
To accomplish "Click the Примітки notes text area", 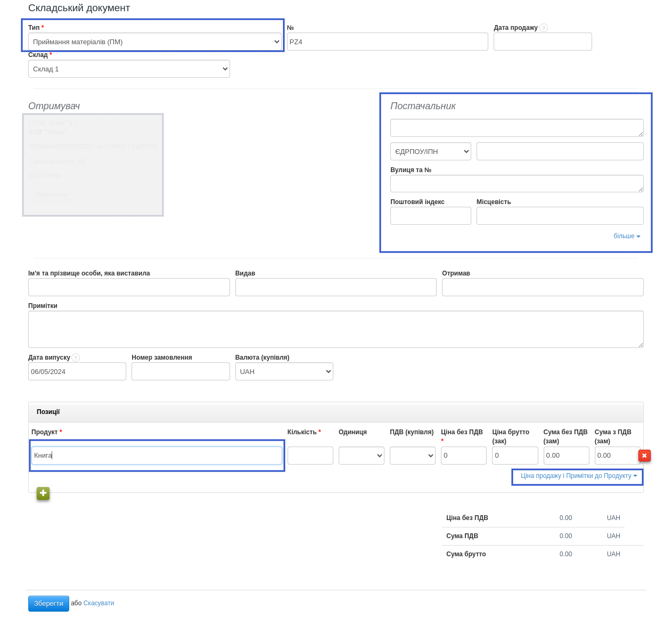I will pos(335,329).
